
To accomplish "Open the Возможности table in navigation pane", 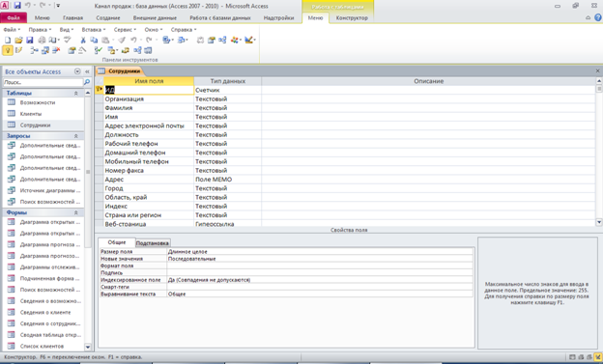I will point(38,102).
